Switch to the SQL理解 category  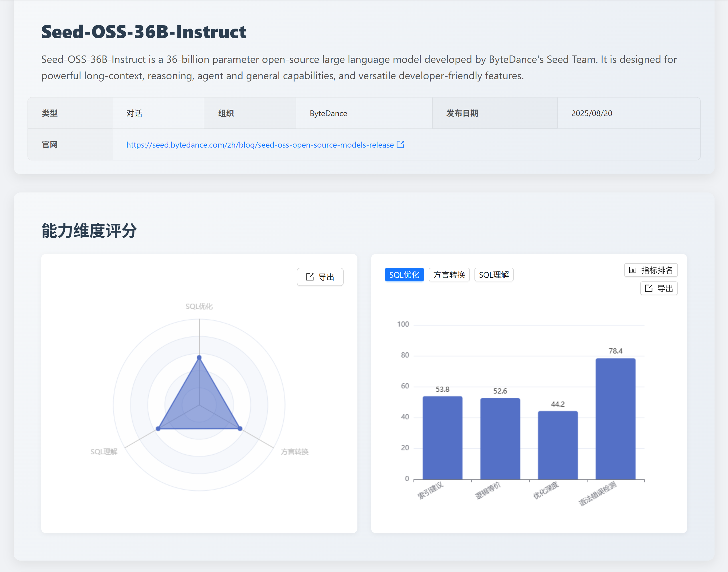coord(494,274)
